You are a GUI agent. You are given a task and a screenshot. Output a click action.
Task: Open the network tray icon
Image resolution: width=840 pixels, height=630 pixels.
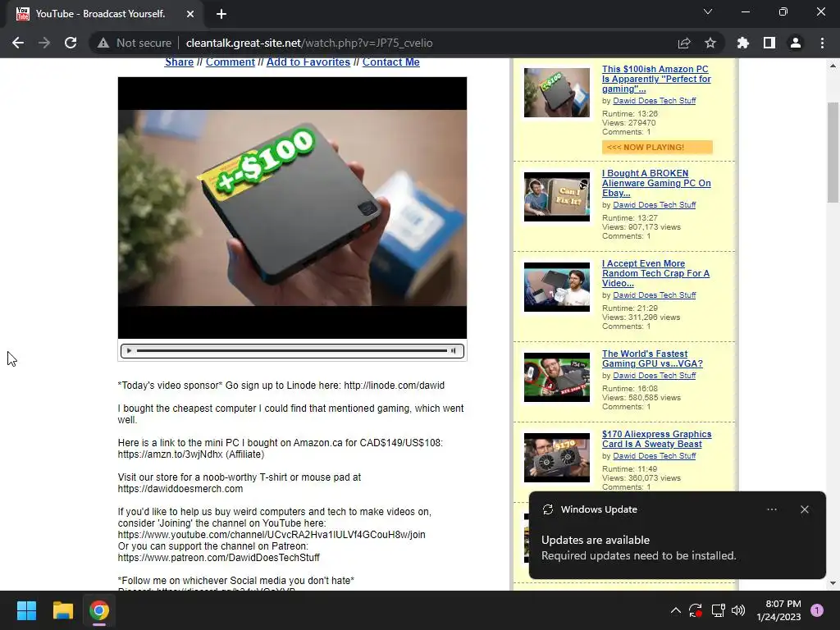[x=718, y=610]
